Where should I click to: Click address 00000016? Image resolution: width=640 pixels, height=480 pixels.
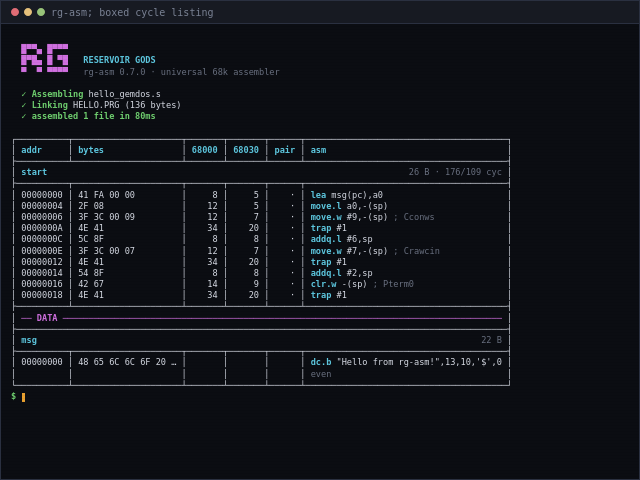coord(42,284)
